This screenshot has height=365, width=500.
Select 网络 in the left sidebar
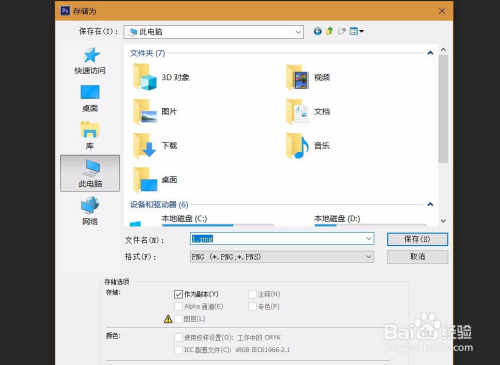click(90, 211)
